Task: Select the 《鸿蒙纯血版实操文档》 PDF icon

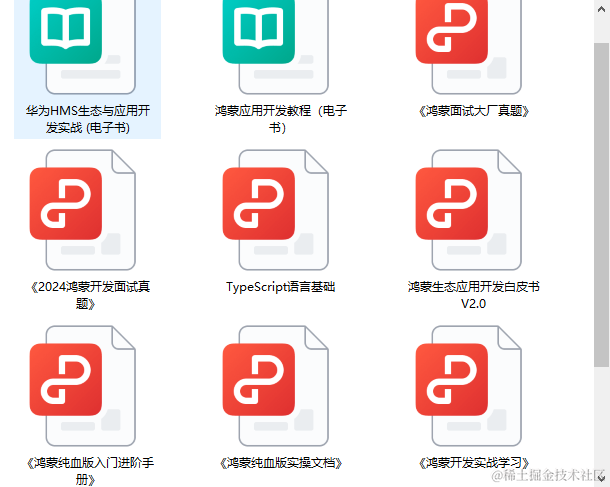Action: 275,386
